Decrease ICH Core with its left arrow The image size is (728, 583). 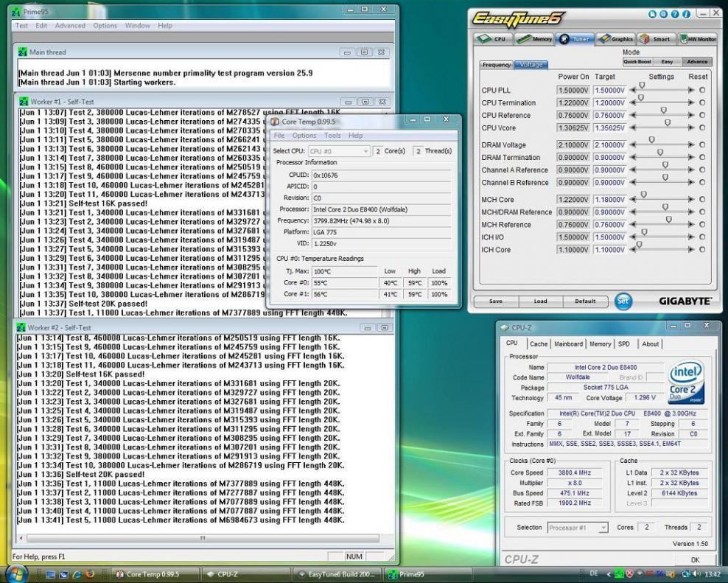pos(632,249)
